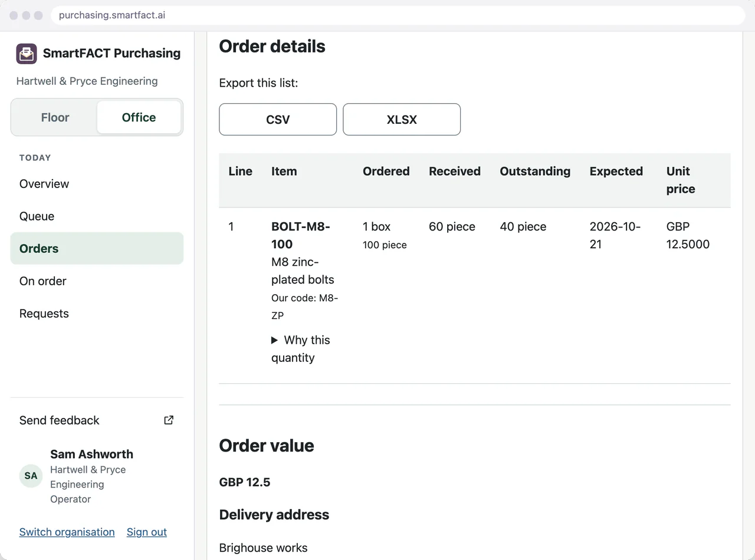Open the Send feedback link
Viewport: 755px width, 560px height.
coord(97,420)
